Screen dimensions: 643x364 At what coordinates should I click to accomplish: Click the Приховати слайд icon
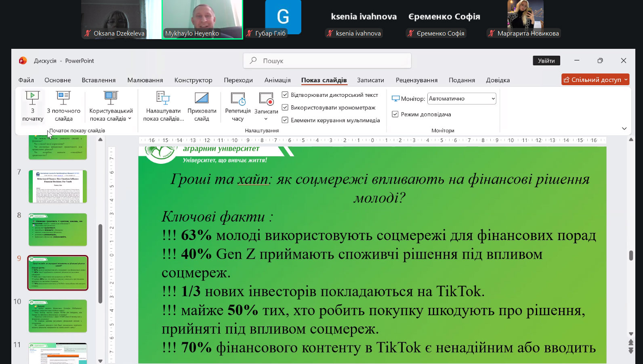[x=202, y=98]
